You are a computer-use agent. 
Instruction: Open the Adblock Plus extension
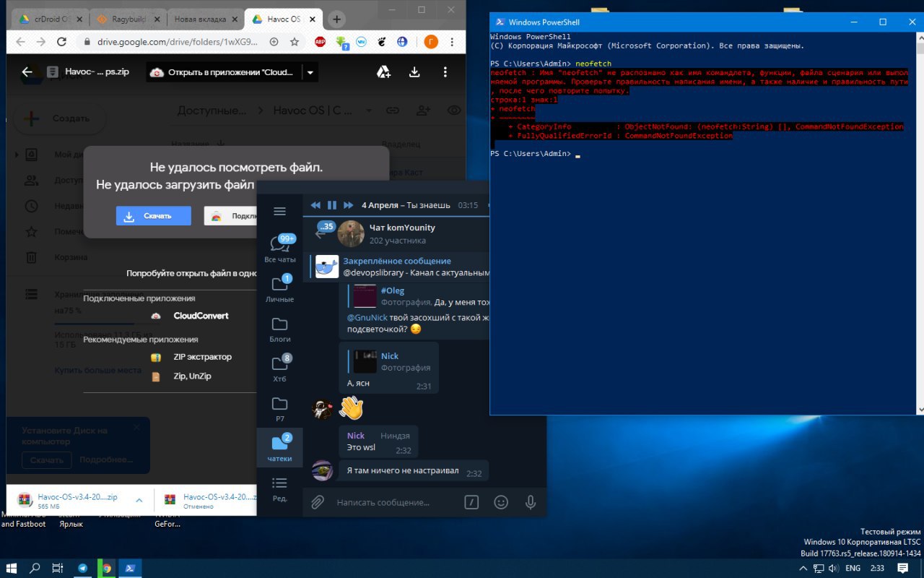pos(320,42)
